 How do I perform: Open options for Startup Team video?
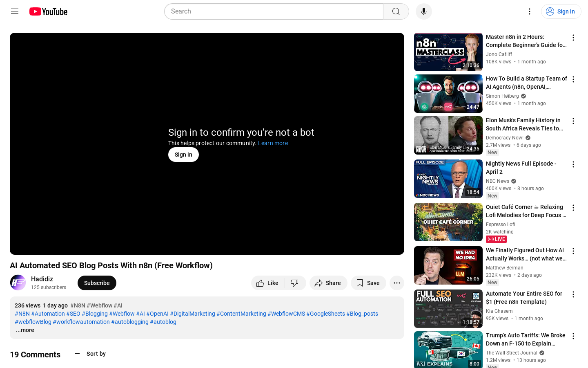coord(573,79)
